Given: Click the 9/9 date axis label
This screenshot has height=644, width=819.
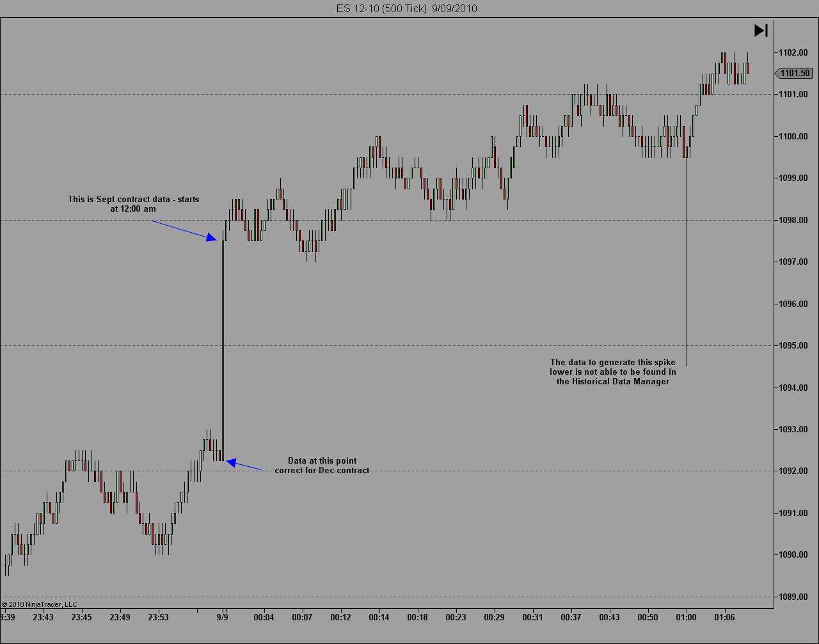Looking at the screenshot, I should tap(223, 618).
